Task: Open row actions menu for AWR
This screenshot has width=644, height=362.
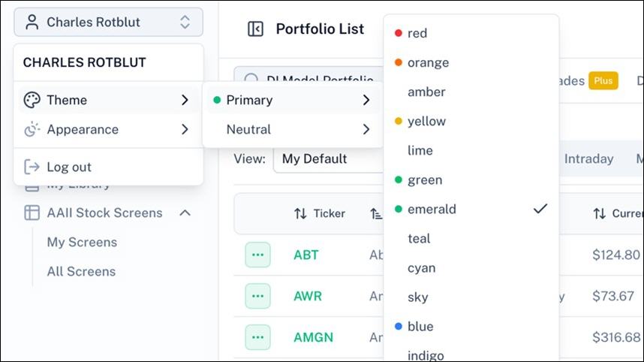Action: (258, 296)
